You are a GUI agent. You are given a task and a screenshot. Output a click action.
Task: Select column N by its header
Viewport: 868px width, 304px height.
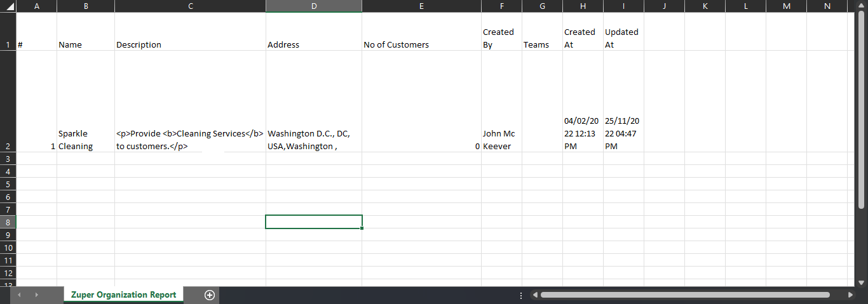(x=827, y=6)
